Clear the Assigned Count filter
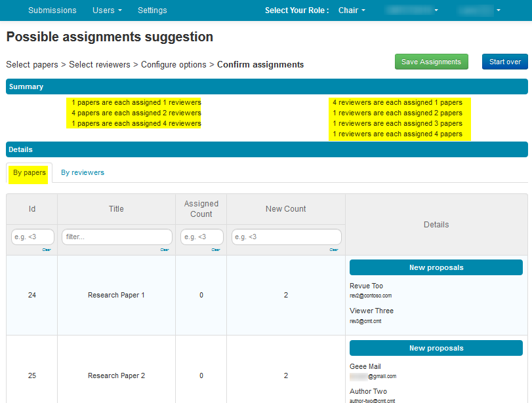This screenshot has height=403, width=532. (216, 250)
